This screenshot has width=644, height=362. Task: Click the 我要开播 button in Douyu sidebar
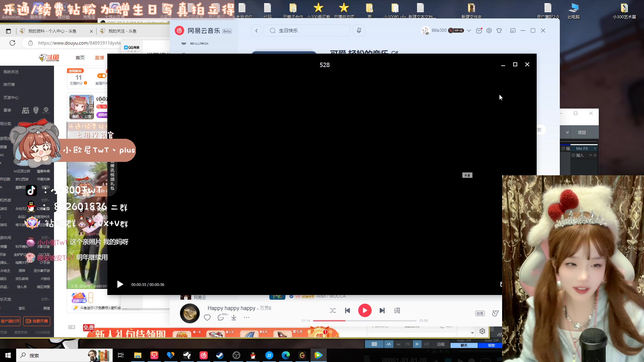tap(37, 321)
